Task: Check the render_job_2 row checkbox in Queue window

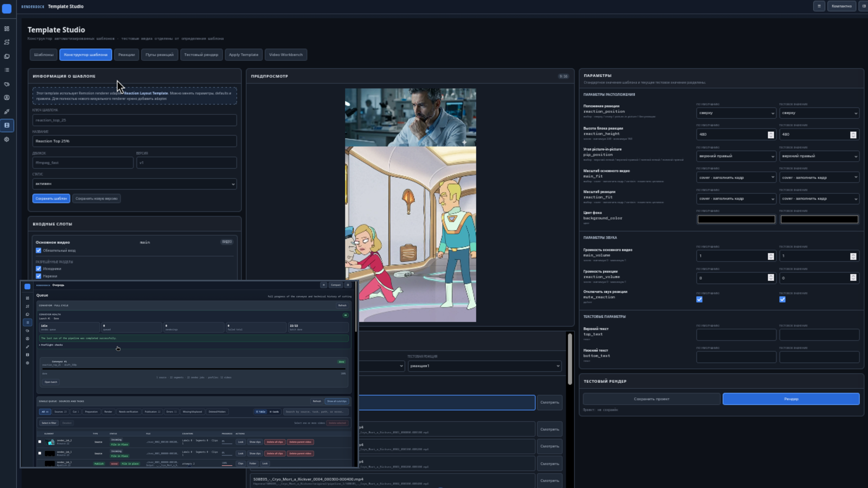Action: (40, 442)
